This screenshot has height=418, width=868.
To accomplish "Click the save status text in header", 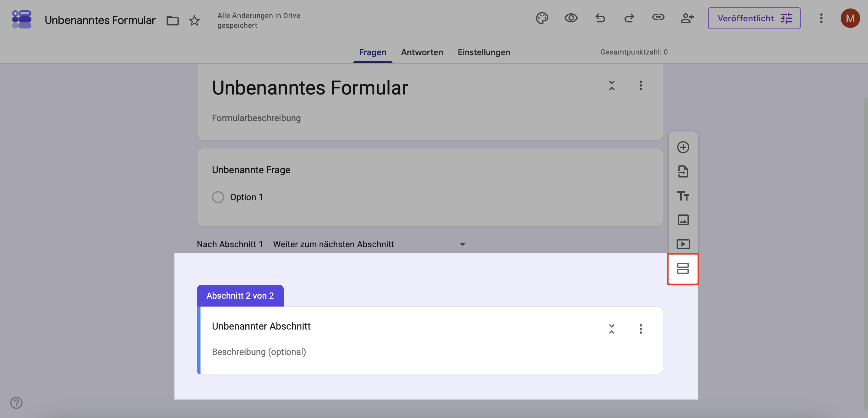I will tap(259, 21).
